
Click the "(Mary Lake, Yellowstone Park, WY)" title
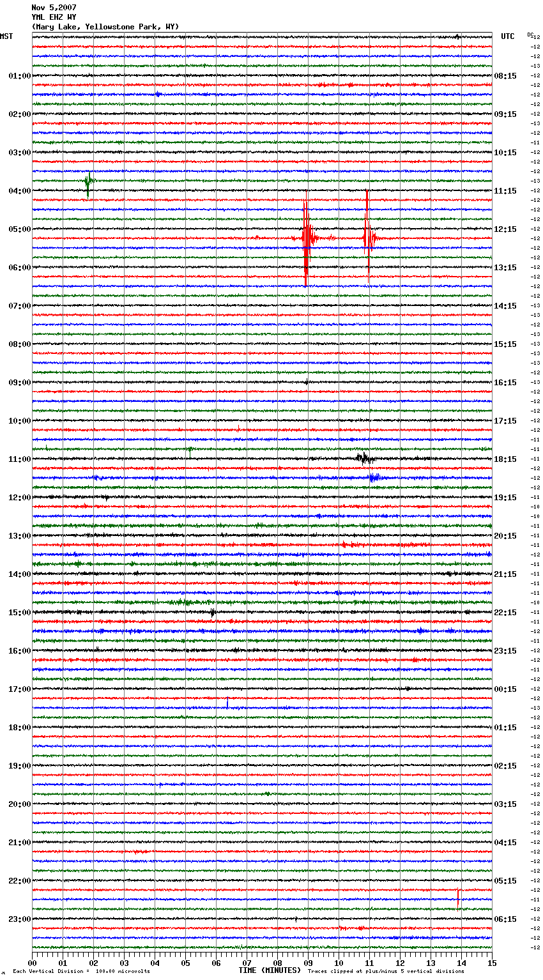[105, 27]
